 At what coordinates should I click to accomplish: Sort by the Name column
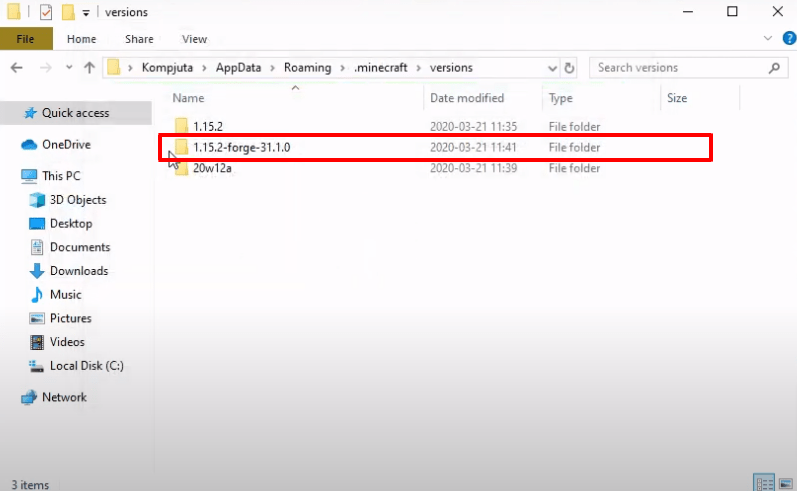pyautogui.click(x=189, y=98)
